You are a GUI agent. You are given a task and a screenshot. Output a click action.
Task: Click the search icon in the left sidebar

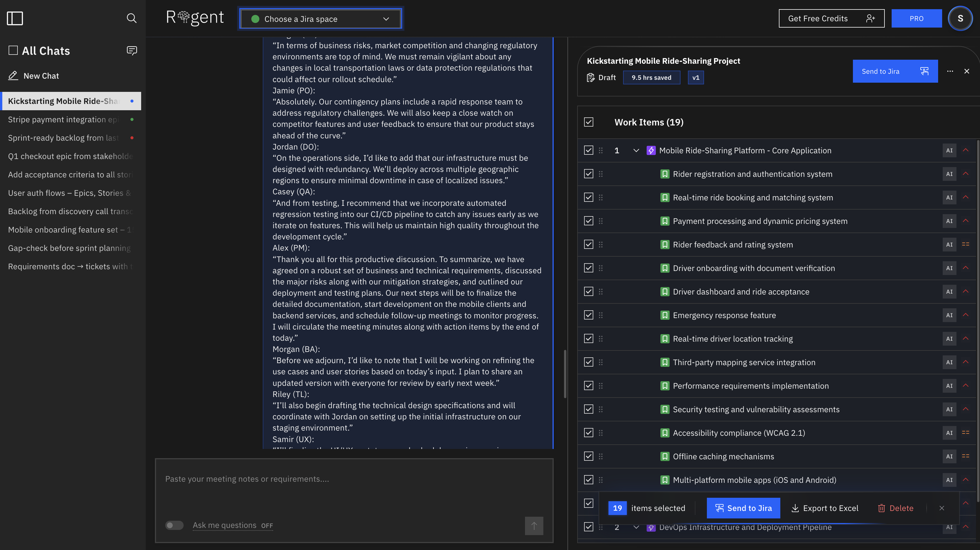click(132, 18)
